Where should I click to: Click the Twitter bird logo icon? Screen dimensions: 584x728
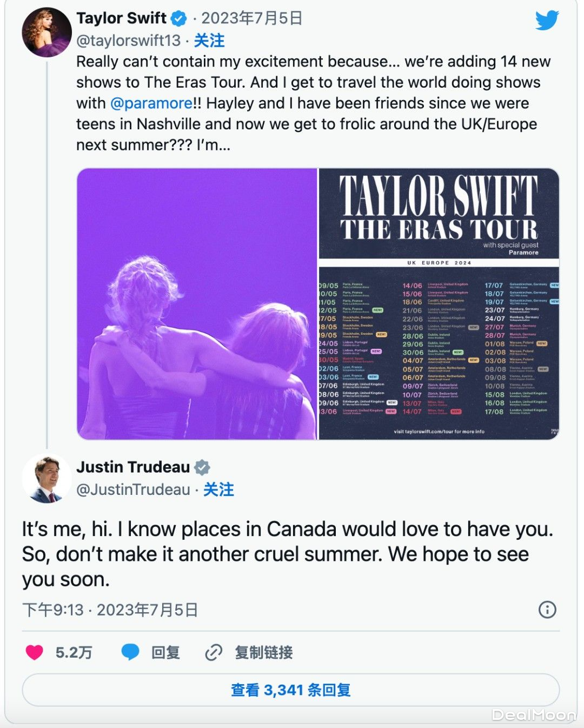click(x=547, y=21)
